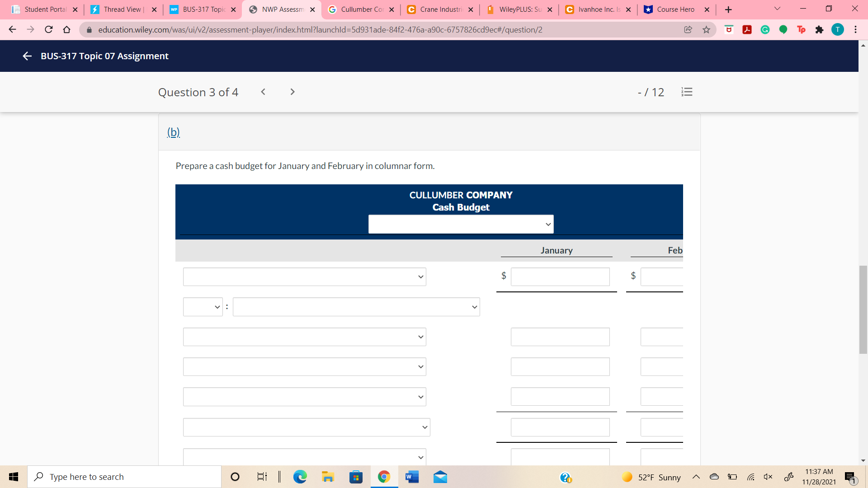
Task: Open a new browser tab
Action: tap(728, 9)
